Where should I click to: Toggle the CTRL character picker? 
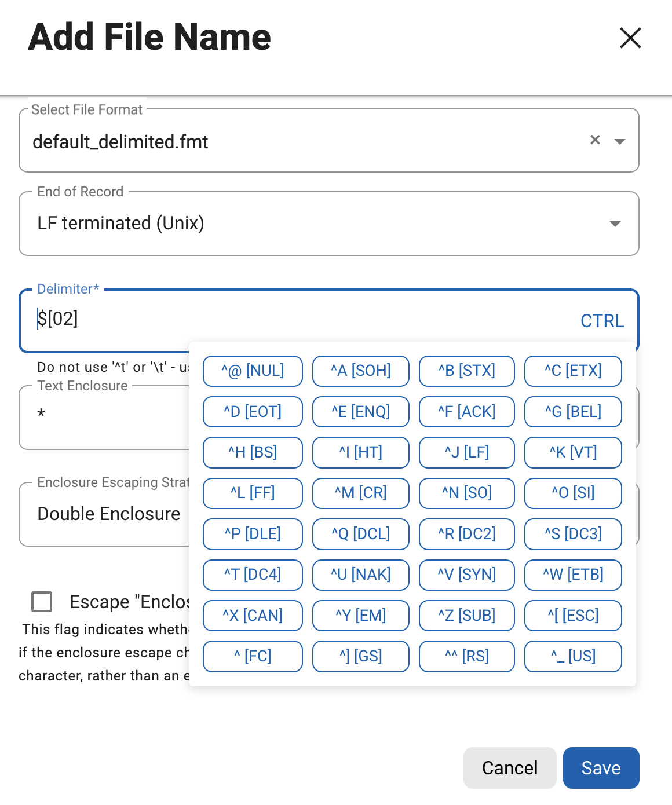click(602, 321)
